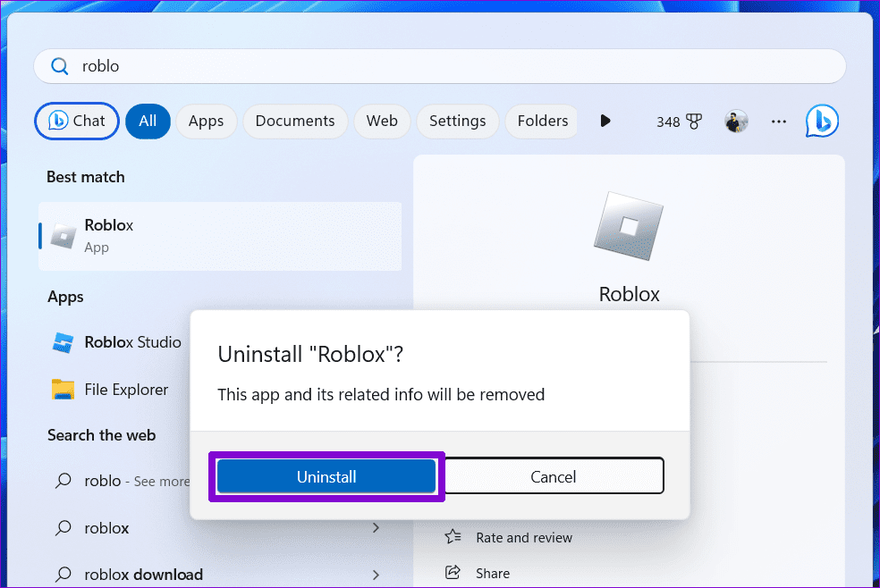
Task: Open the File Explorer icon in results
Action: (x=62, y=390)
